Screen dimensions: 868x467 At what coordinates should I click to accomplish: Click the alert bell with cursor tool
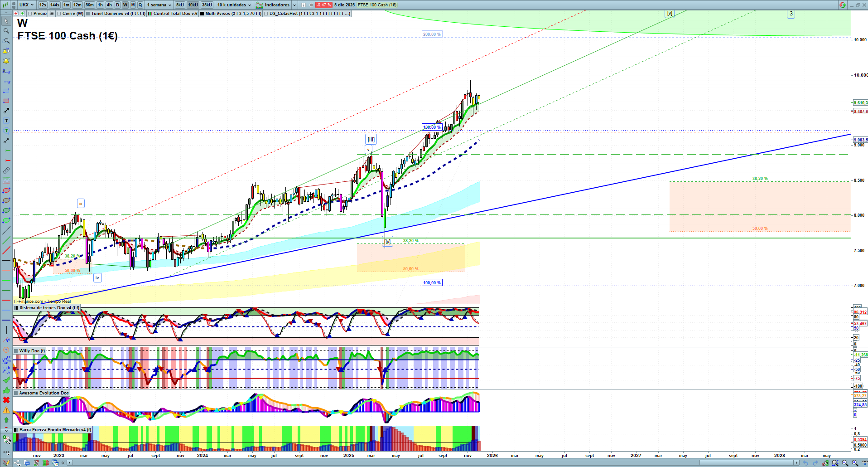(6, 51)
